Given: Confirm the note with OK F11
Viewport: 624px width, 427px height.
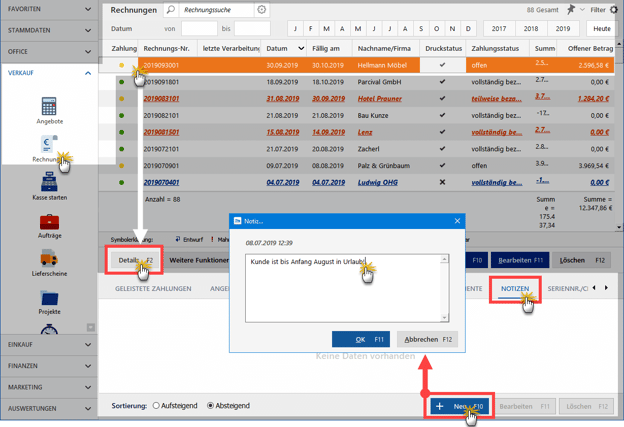Looking at the screenshot, I should (360, 339).
